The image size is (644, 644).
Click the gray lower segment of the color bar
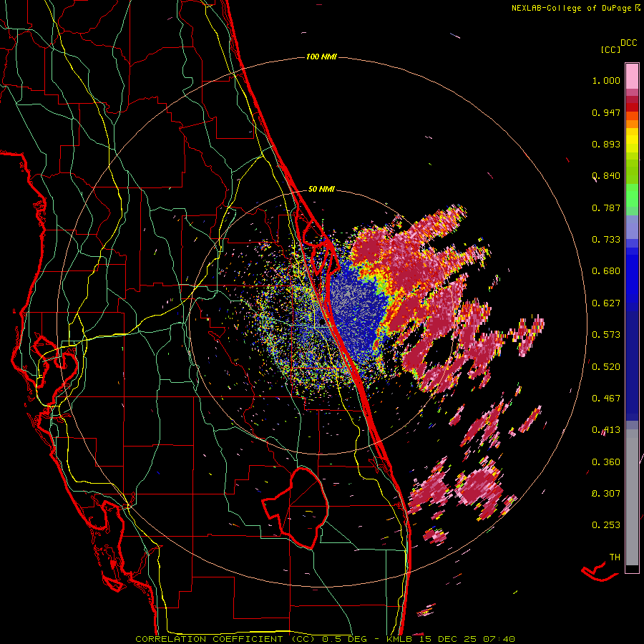tap(632, 497)
